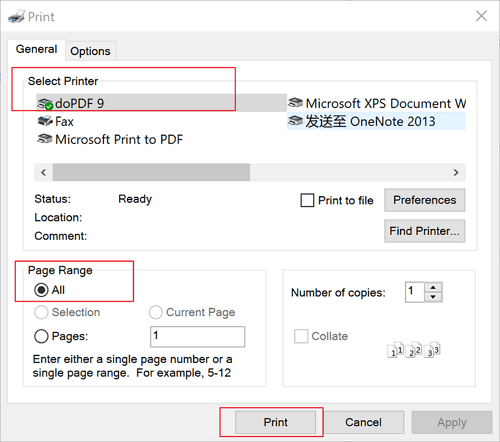Open Find Printer dialog
The height and width of the screenshot is (442, 500).
[425, 231]
